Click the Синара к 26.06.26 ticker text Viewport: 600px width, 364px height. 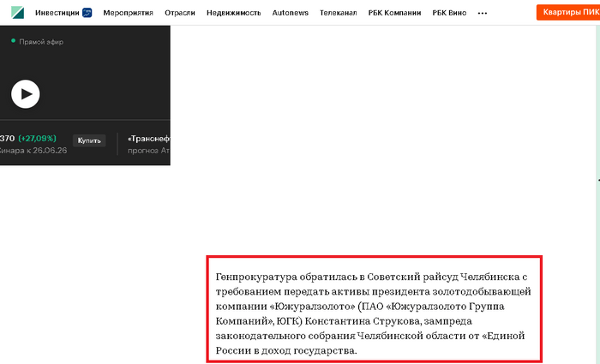pyautogui.click(x=32, y=151)
